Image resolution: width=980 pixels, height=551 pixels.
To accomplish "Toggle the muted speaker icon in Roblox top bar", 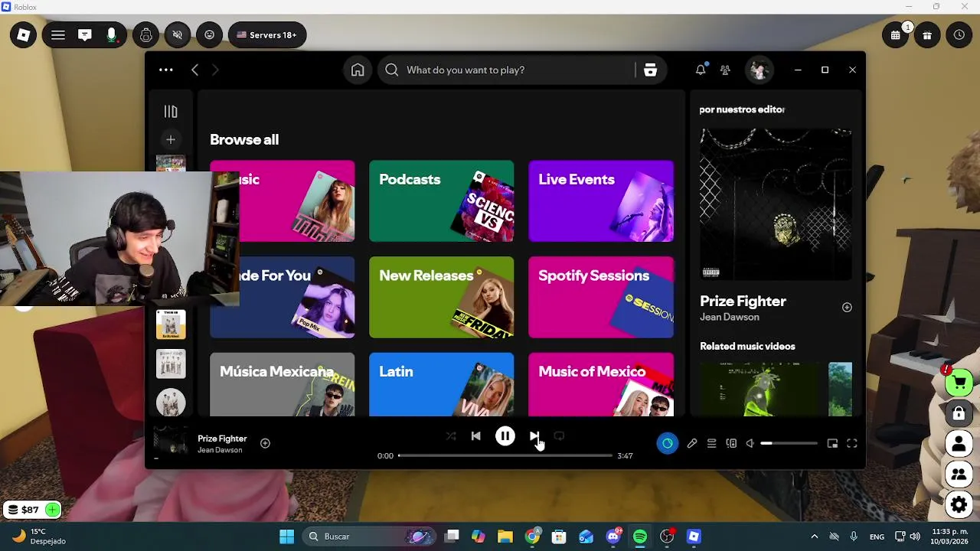I will [x=178, y=34].
